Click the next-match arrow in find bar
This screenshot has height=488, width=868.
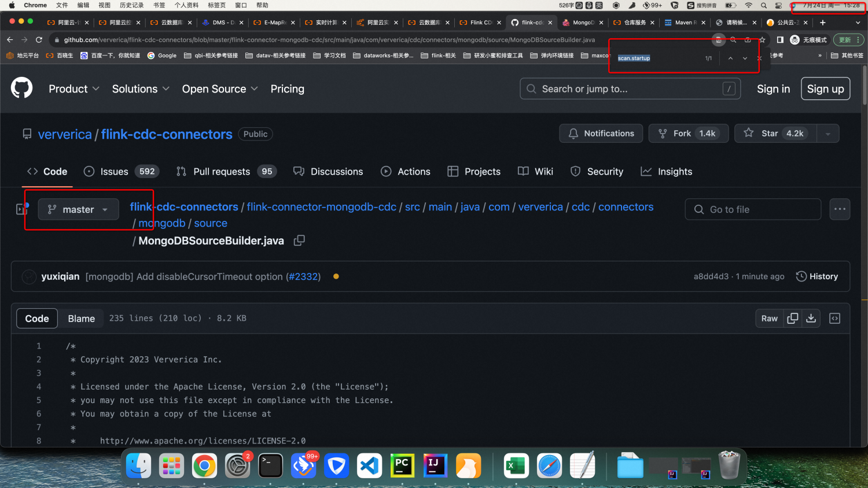(x=745, y=58)
